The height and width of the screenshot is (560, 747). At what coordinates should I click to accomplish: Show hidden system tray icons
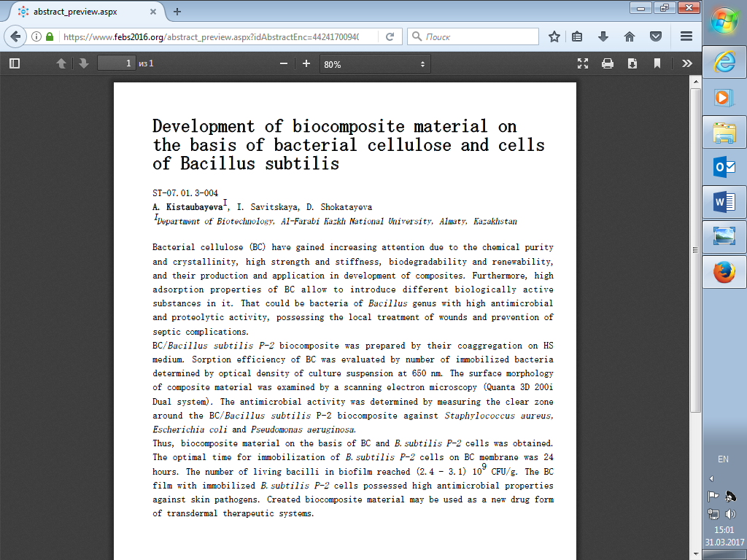[711, 478]
